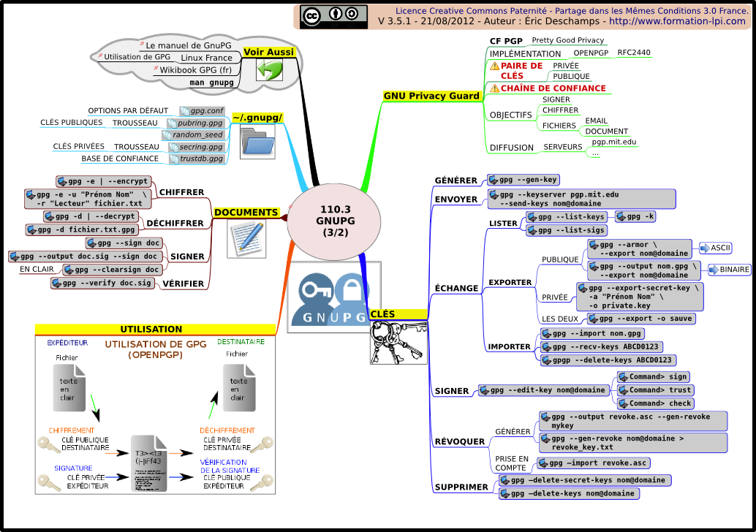
Task: Select the ~/.gnupg/ node
Action: (257, 118)
